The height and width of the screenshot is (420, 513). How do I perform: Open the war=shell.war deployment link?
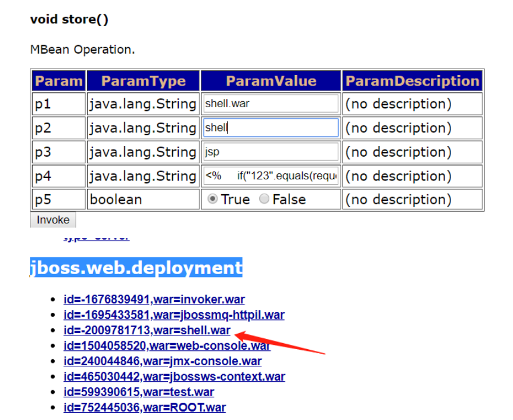click(x=147, y=330)
